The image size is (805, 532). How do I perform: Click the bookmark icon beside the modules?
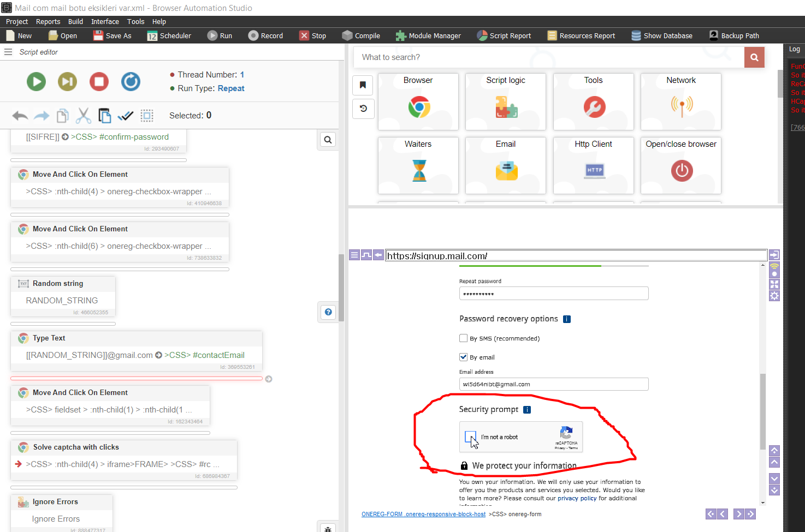point(363,85)
